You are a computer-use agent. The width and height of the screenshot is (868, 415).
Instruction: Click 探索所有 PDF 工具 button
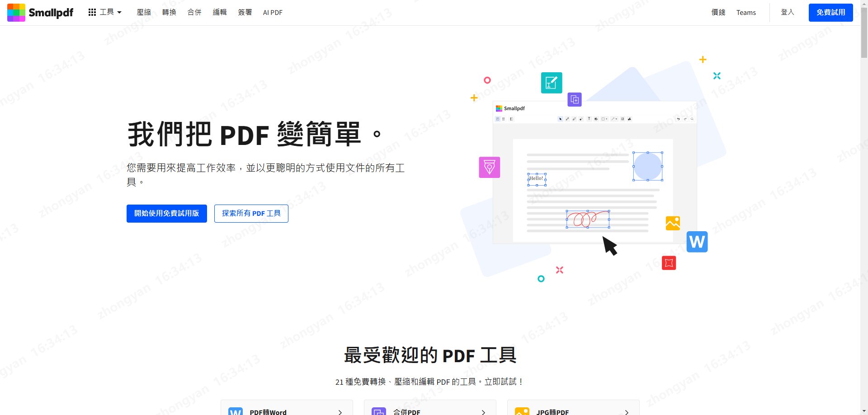(x=251, y=214)
